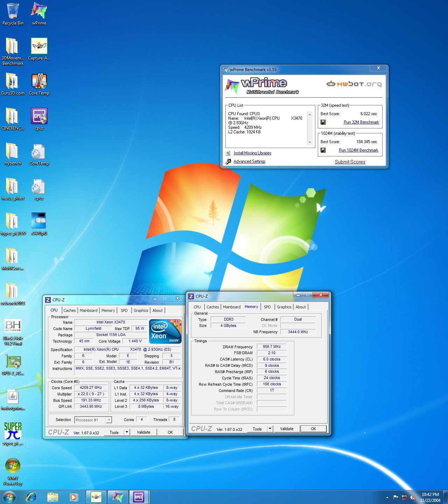This screenshot has height=504, width=448.
Task: Select Core Speed value 4209.27 MHz
Action: click(91, 388)
